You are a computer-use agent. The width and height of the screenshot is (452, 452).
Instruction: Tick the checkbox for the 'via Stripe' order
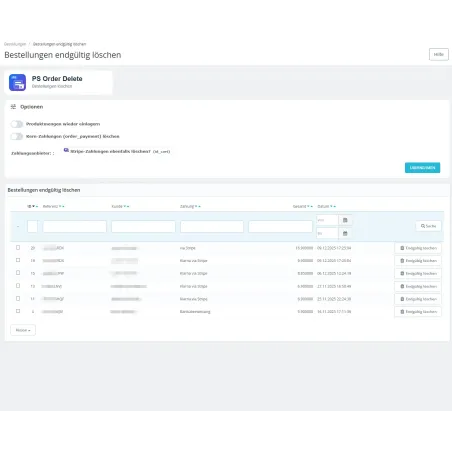tap(18, 248)
